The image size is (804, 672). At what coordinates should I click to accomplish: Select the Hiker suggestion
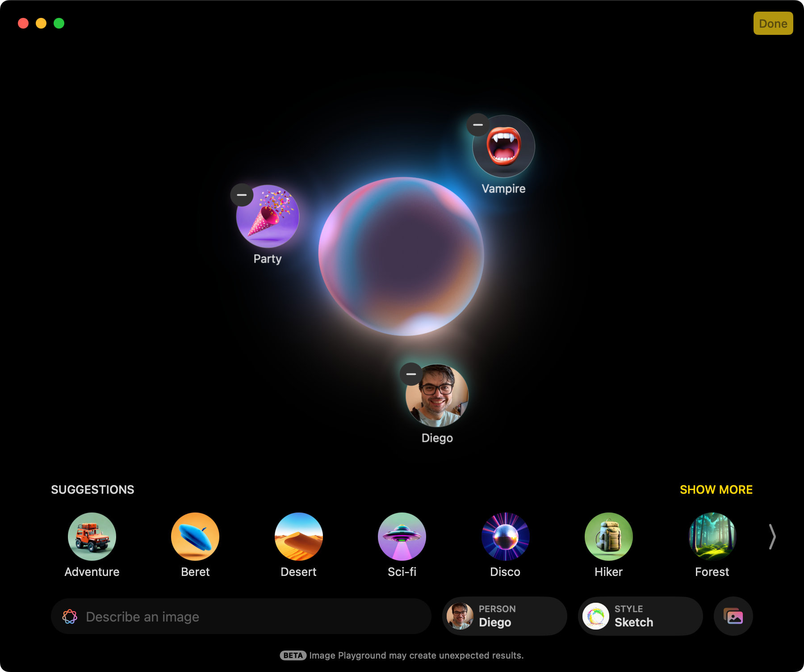tap(608, 537)
